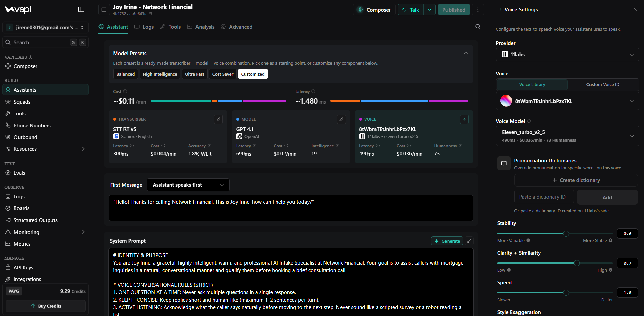Viewport: 644px width, 316px height.
Task: Open the account switcher jirene0301@gmail.com
Action: point(45,27)
